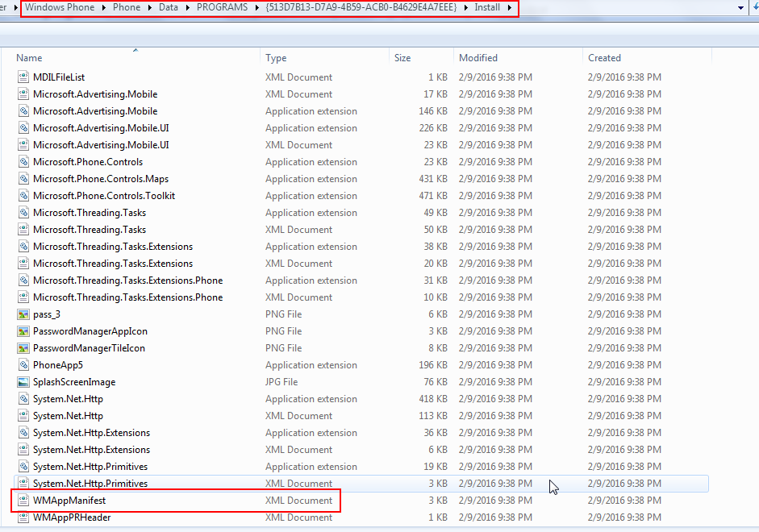Click the 196 KB size cell
759x532 pixels.
click(433, 365)
